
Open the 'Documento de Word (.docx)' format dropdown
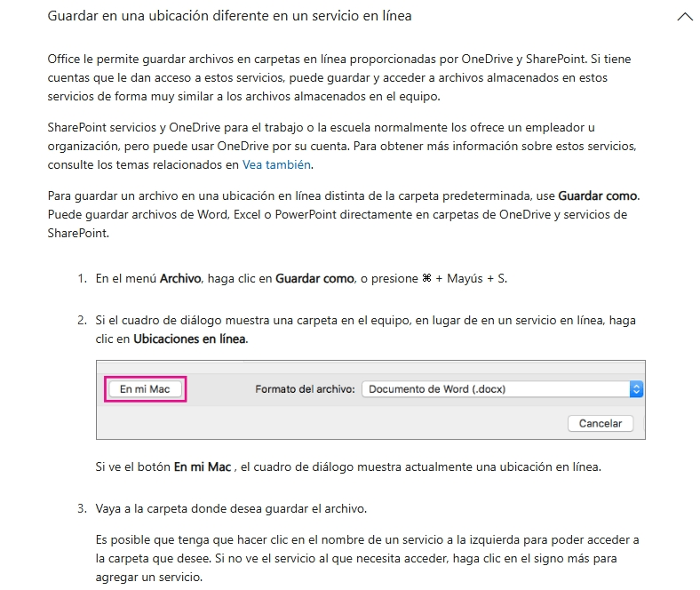coord(502,389)
